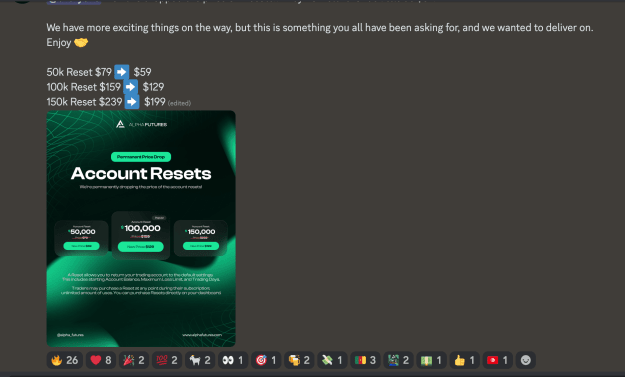Click the handshake emoji after Enjoy
625x377 pixels.
pos(81,42)
